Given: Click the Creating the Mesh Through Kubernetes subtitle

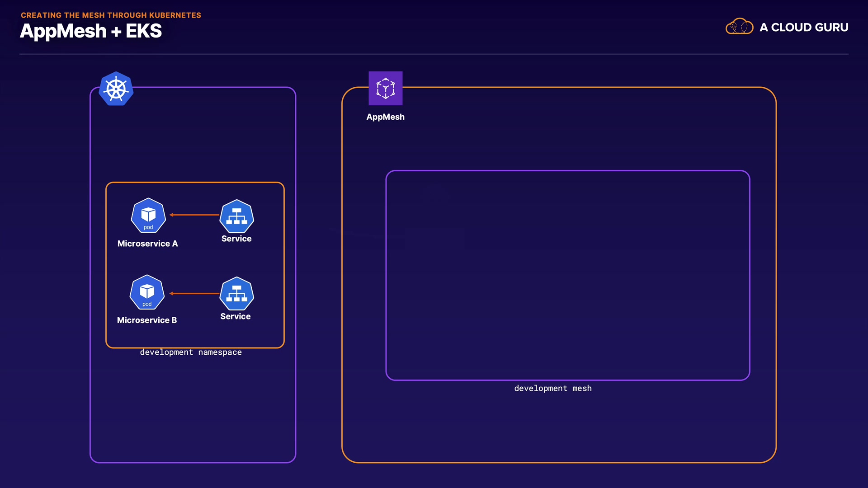Looking at the screenshot, I should click(x=111, y=15).
